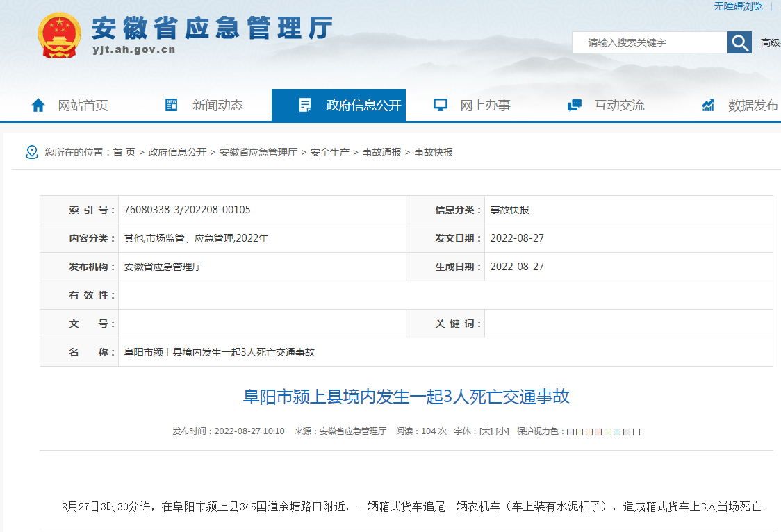Click the article body paragraph
Screen dimensions: 781x532
click(x=416, y=506)
